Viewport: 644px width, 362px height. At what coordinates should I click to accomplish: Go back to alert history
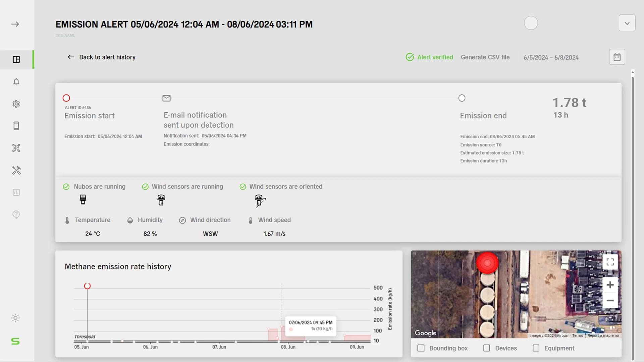click(x=102, y=57)
